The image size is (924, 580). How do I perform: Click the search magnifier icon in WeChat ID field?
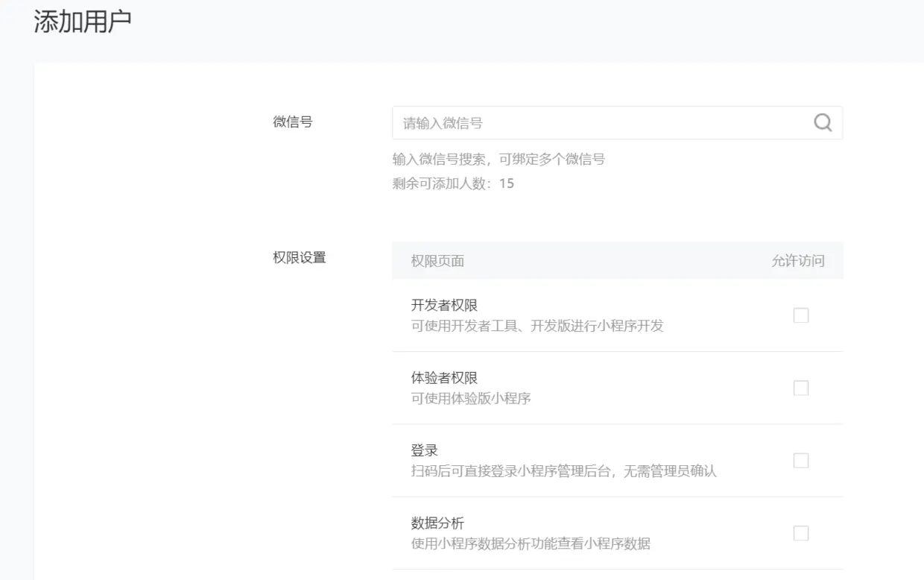point(823,123)
